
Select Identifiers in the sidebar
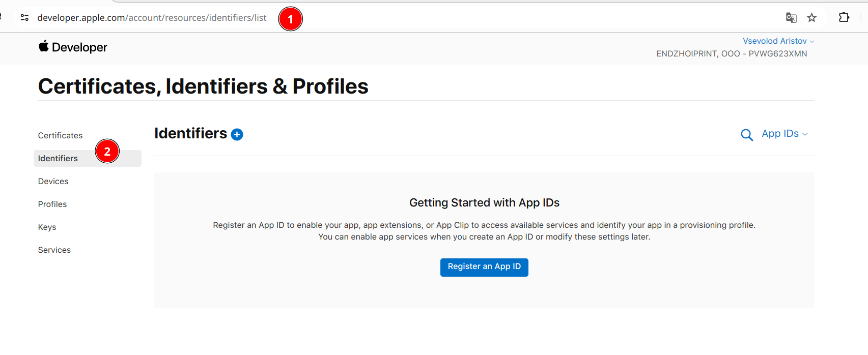(x=88, y=158)
